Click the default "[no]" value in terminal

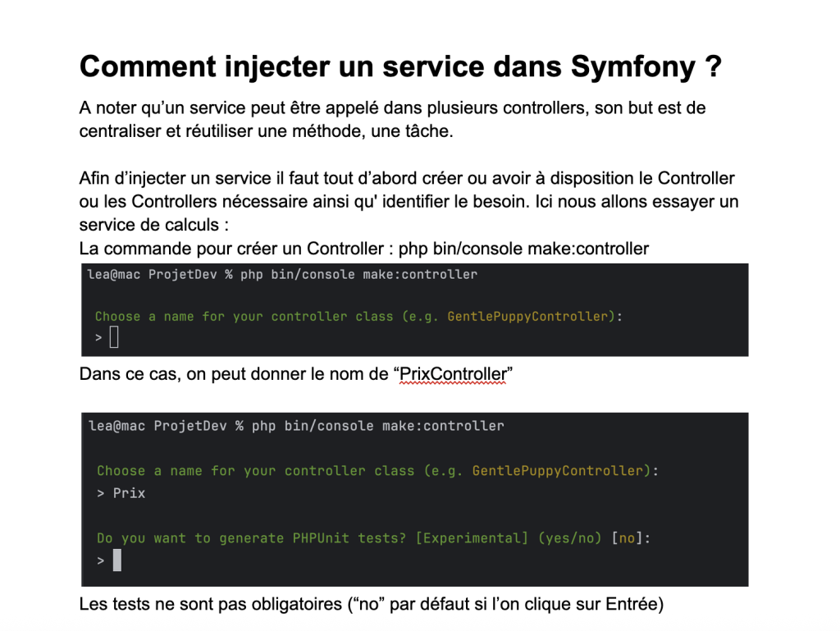tap(627, 538)
